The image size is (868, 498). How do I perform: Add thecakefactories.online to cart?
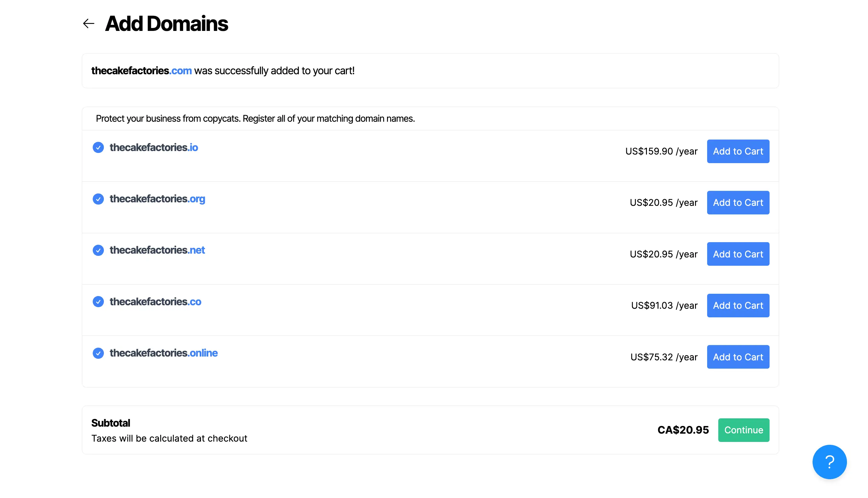coord(738,357)
